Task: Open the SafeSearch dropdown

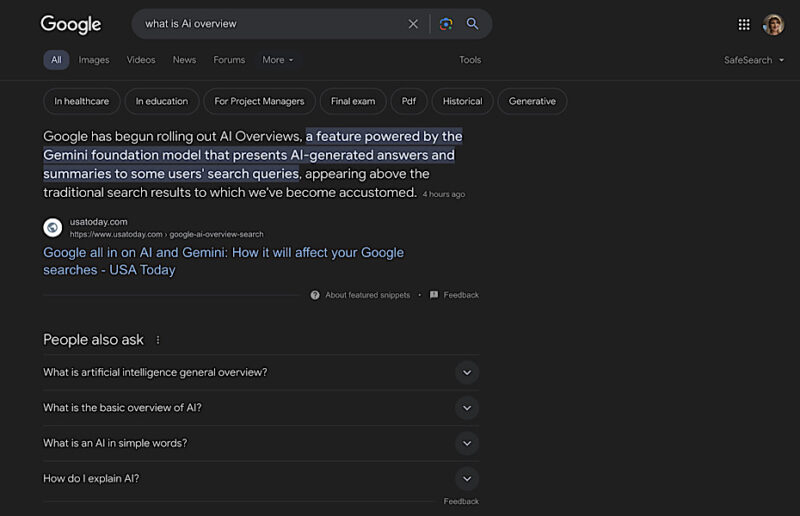Action: [754, 60]
